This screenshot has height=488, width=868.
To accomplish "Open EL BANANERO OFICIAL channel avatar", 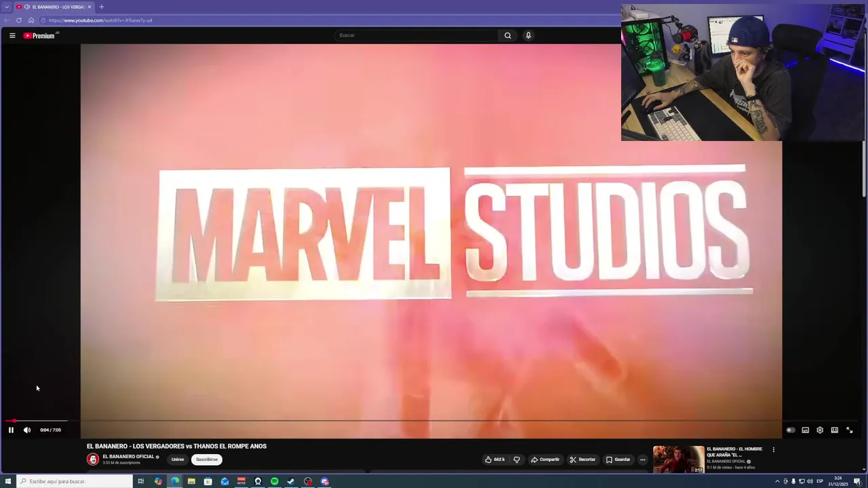I will coord(93,460).
